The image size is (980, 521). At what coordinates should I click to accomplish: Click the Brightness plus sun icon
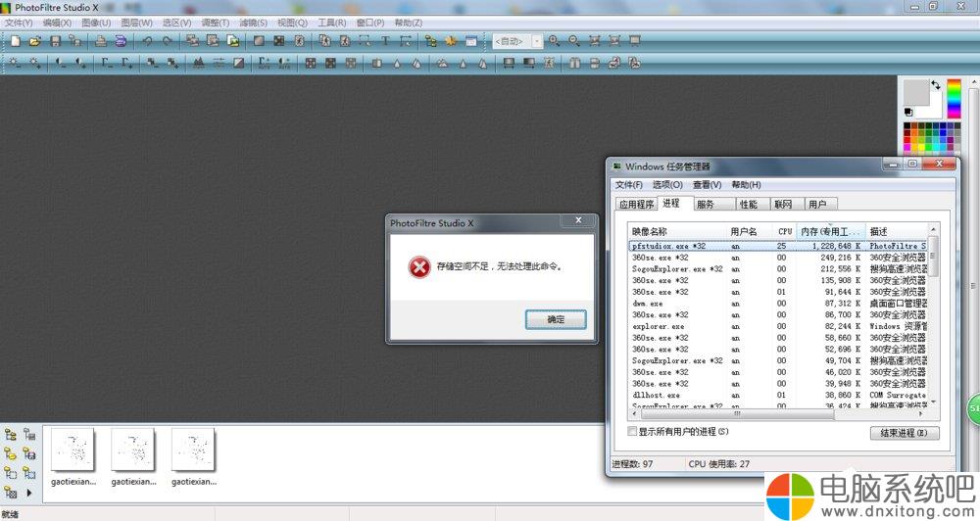click(x=35, y=63)
